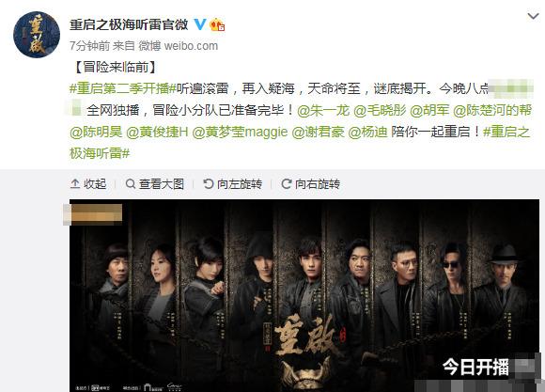Click the 7分钟前 post timestamp

coord(89,45)
